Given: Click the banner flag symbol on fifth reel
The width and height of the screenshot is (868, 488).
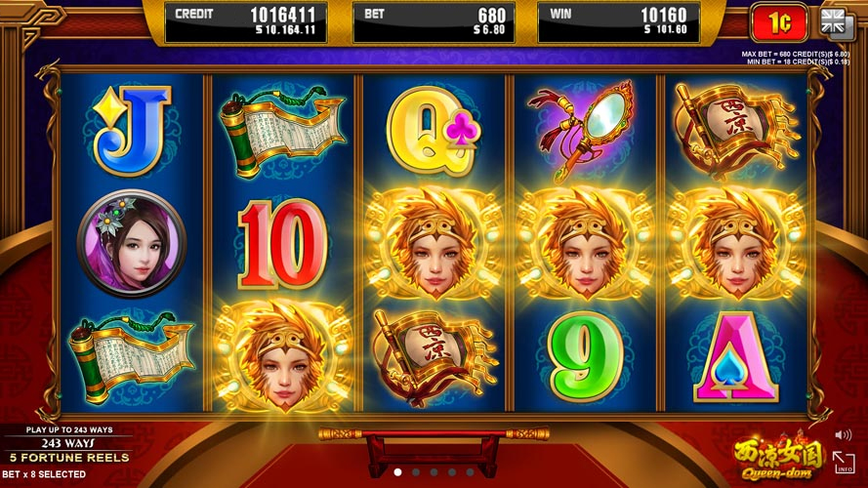Looking at the screenshot, I should click(736, 132).
